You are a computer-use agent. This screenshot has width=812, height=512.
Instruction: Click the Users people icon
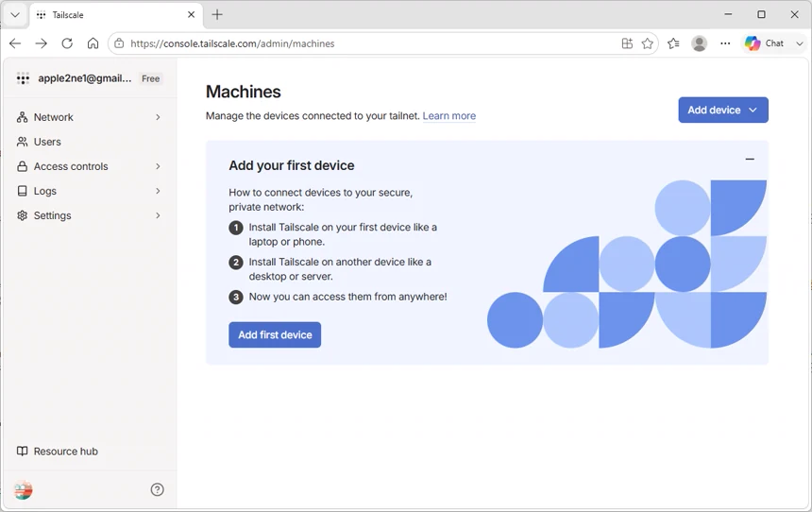point(23,142)
